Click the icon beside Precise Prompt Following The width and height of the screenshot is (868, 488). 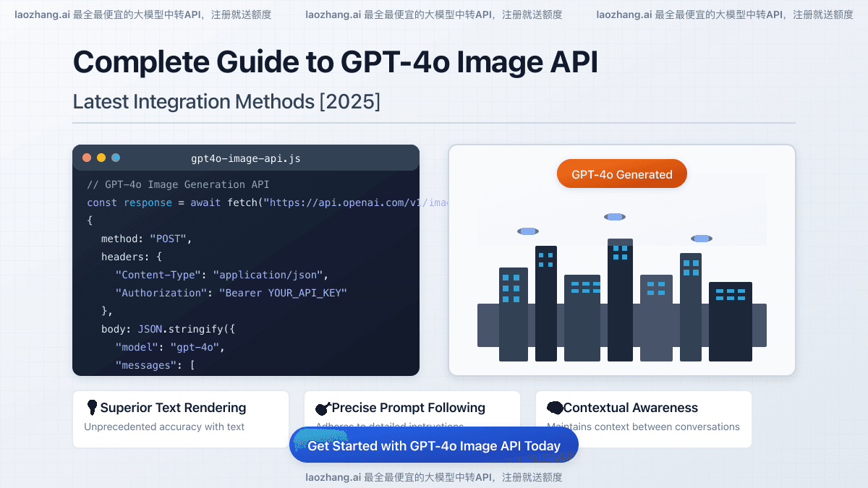(x=323, y=408)
